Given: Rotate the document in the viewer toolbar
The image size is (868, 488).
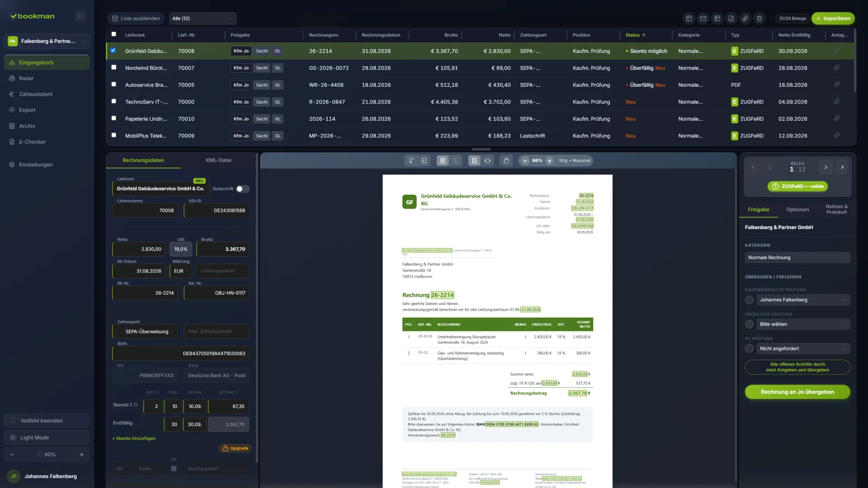Looking at the screenshot, I should [411, 160].
